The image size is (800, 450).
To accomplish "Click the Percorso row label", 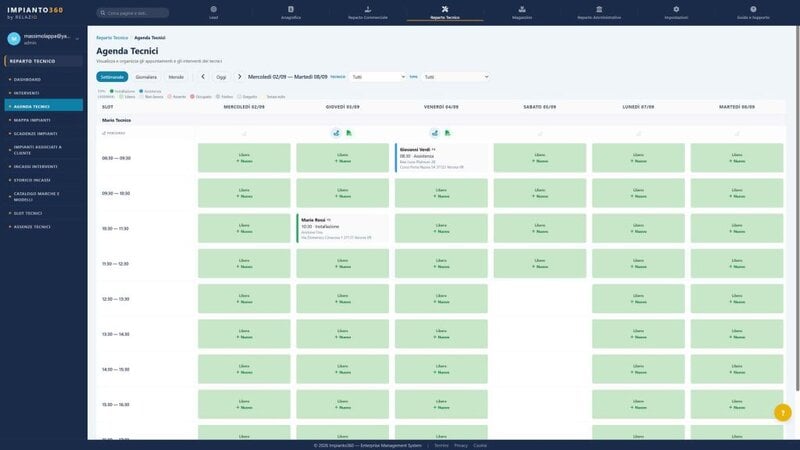I will tap(114, 133).
